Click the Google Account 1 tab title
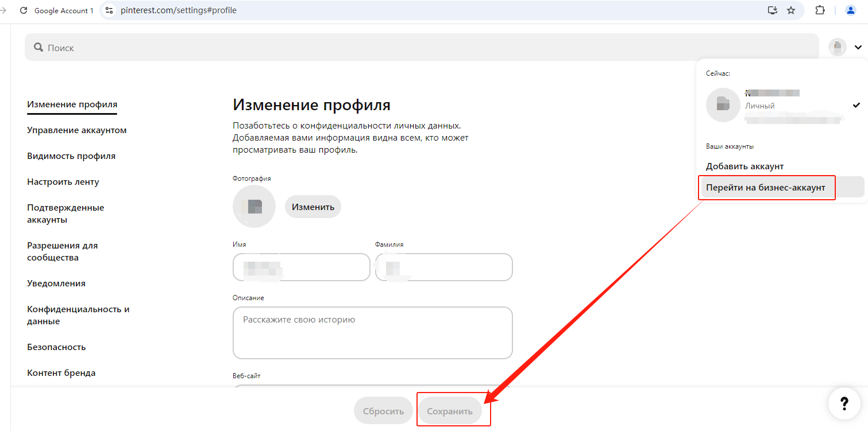868x431 pixels. click(64, 10)
